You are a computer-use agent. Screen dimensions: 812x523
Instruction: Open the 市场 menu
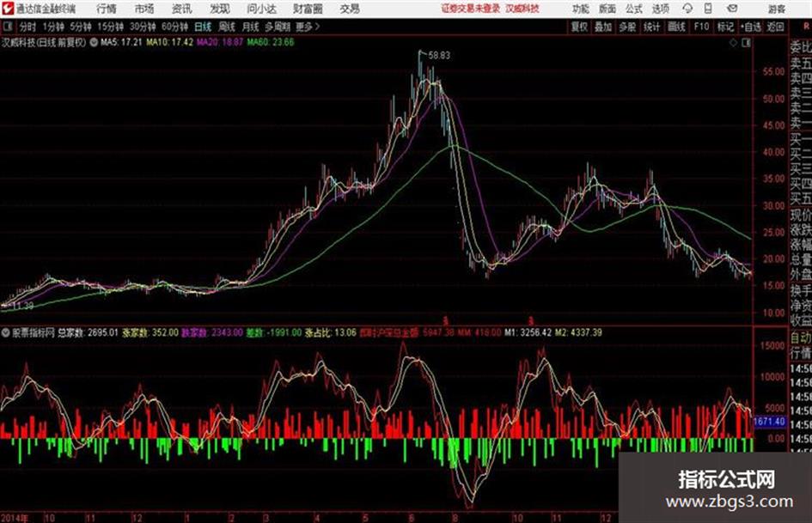click(144, 9)
